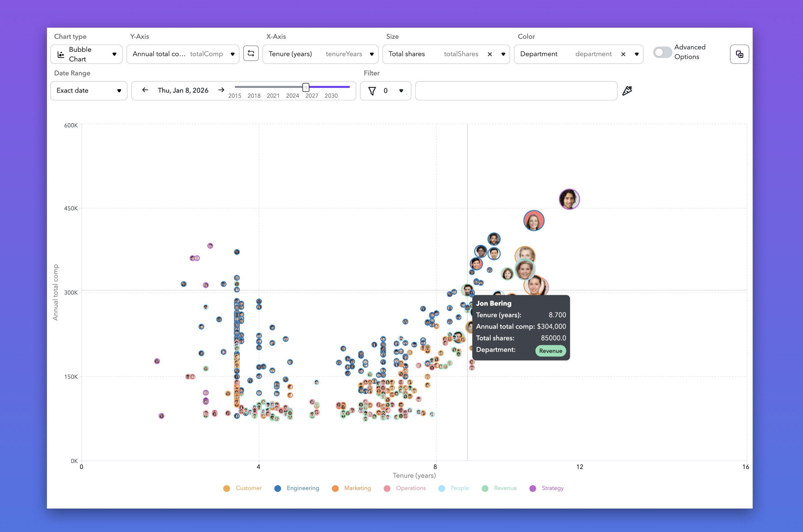Remove the Department color selection
Screen dimensions: 803x532
623,54
